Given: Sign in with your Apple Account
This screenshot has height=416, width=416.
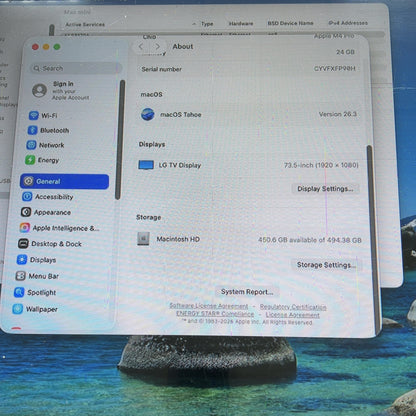Looking at the screenshot, I should (71, 91).
